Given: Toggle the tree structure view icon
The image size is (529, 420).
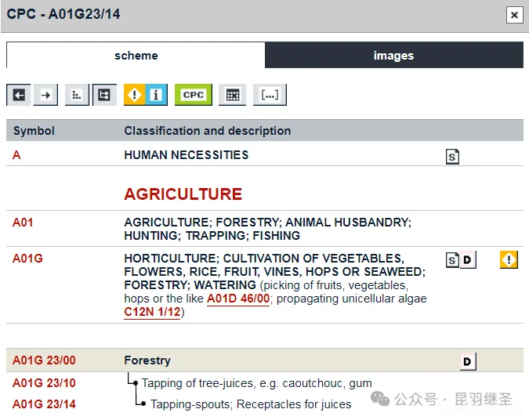Looking at the screenshot, I should tap(104, 95).
